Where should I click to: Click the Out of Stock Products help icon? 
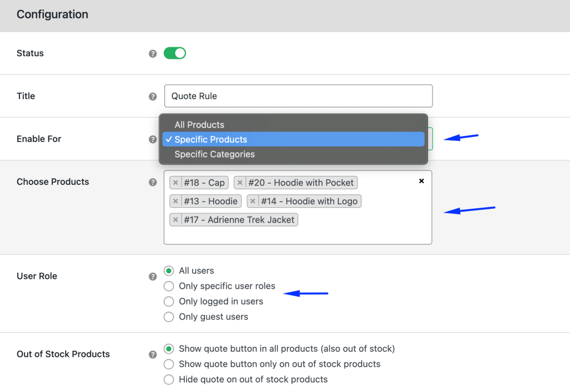point(153,354)
